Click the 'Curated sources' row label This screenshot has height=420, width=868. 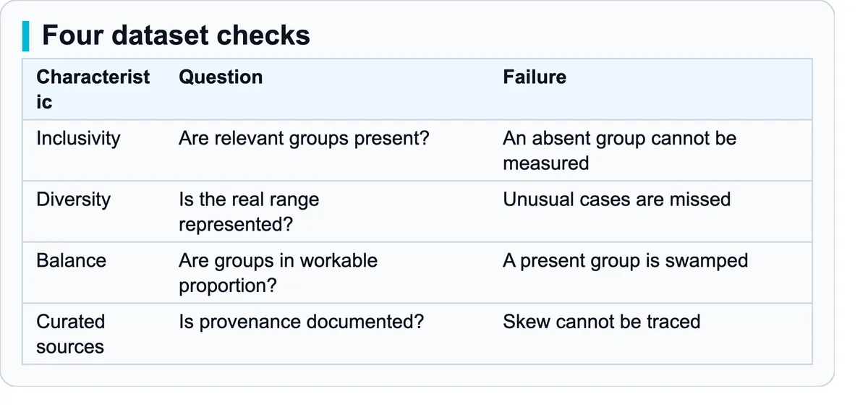70,334
